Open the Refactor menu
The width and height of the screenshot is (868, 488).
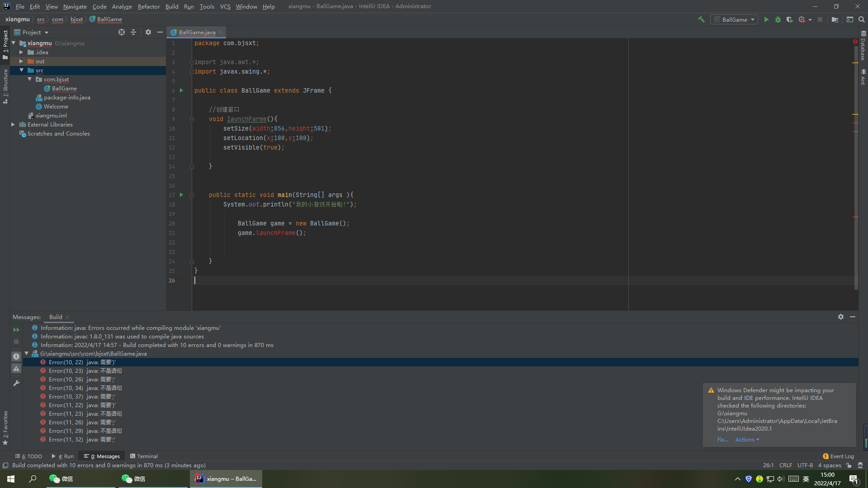149,6
